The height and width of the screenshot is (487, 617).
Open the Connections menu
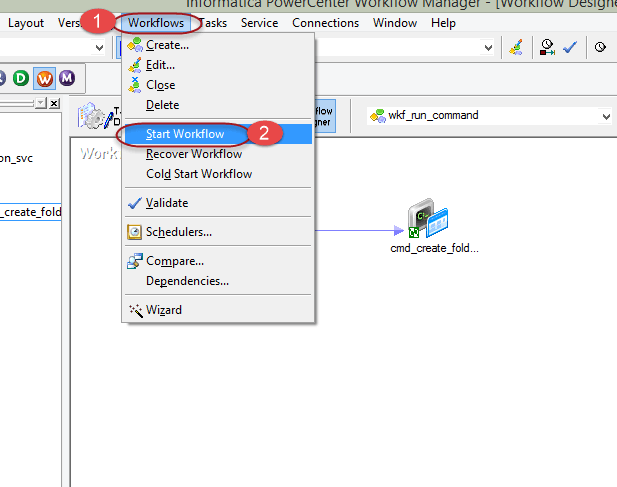(x=325, y=22)
